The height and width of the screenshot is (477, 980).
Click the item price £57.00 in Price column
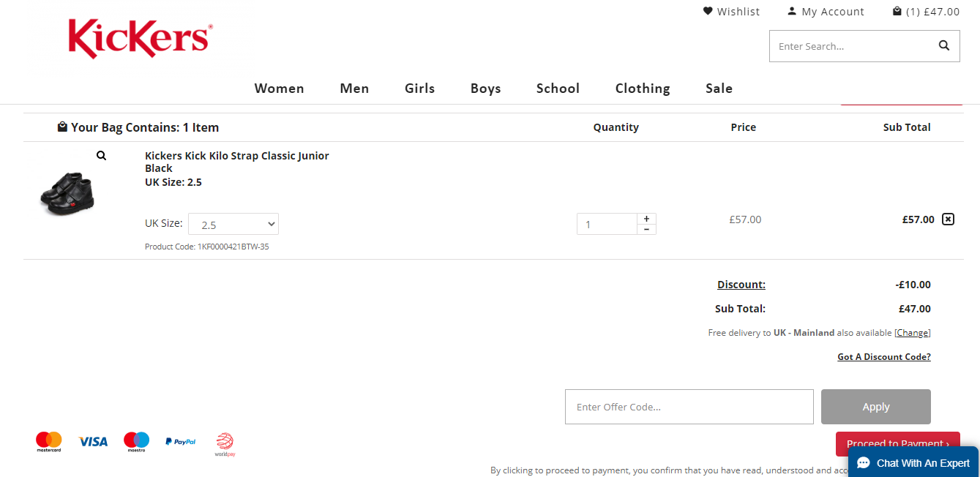[x=745, y=219]
